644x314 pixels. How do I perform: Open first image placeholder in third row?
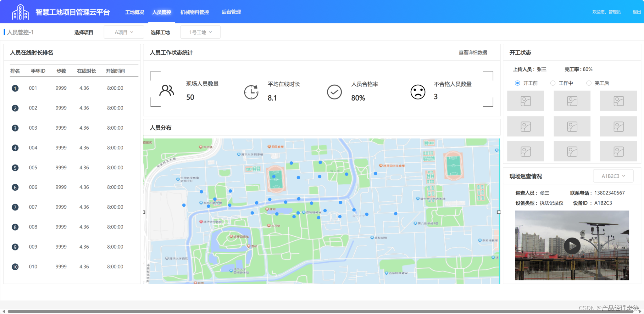tap(525, 151)
